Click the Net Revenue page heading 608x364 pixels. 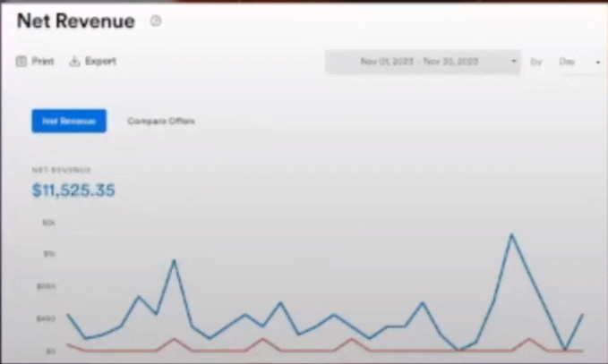(75, 21)
